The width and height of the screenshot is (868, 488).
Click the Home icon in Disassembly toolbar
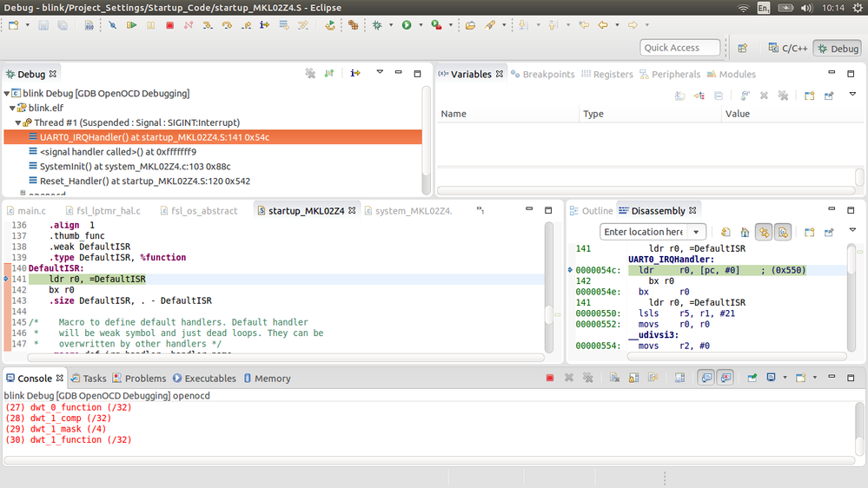click(x=745, y=232)
